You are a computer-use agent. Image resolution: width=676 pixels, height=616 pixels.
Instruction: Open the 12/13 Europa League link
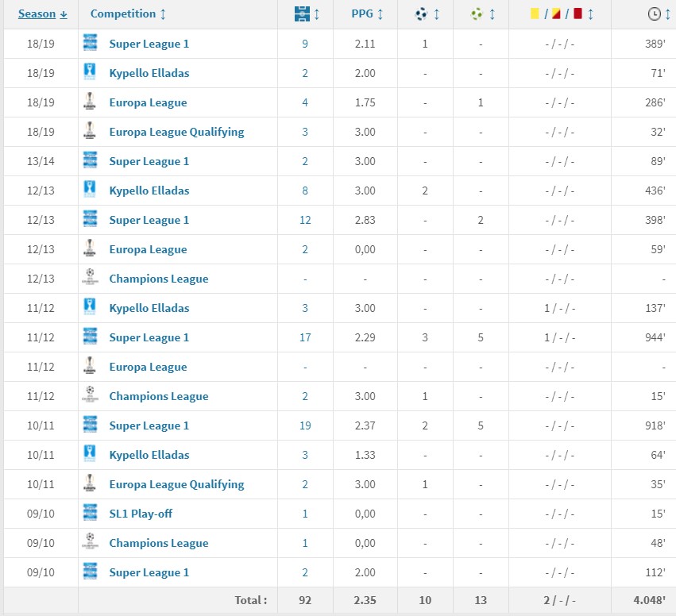[149, 249]
